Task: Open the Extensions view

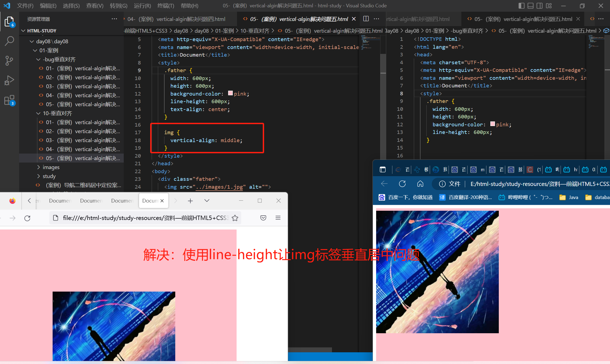Action: (x=9, y=100)
